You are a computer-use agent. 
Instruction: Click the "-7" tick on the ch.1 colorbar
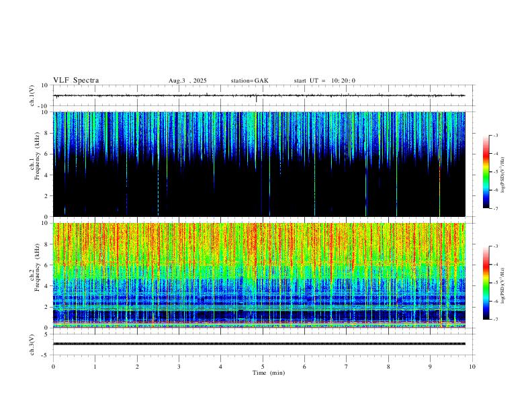[x=495, y=209]
